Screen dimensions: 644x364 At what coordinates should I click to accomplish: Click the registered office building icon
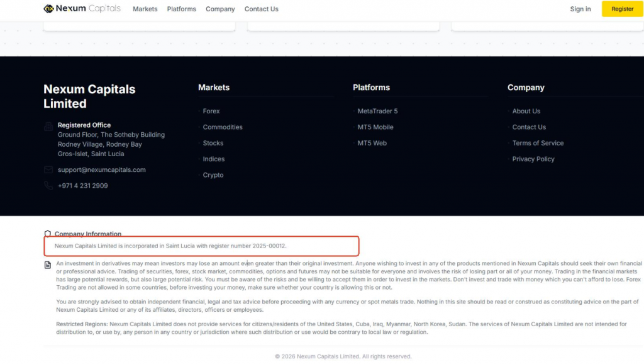[48, 127]
